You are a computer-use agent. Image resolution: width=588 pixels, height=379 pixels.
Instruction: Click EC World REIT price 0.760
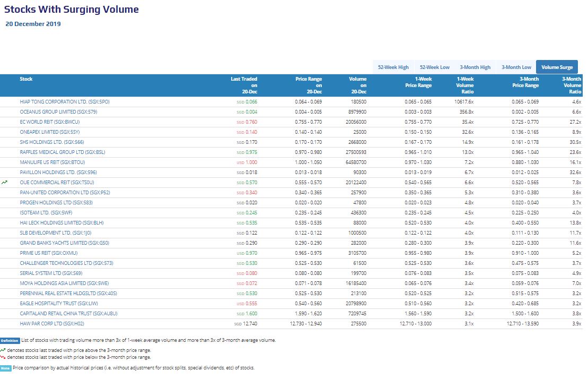[x=251, y=122]
